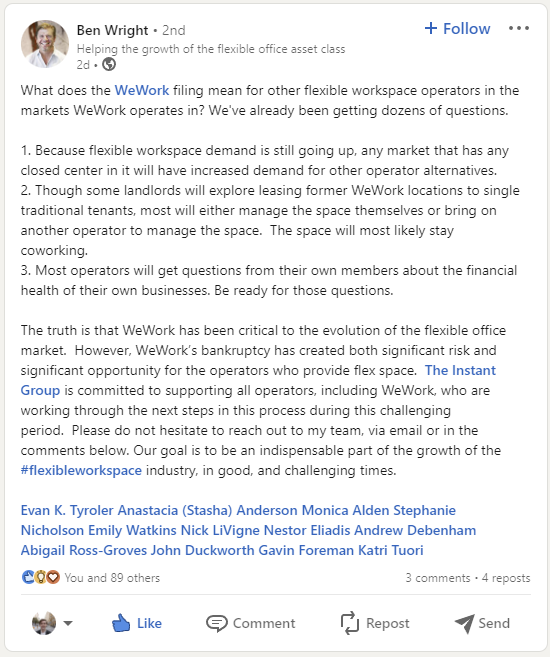The width and height of the screenshot is (550, 657).
Task: Click the Like thumbs-up icon
Action: [121, 623]
